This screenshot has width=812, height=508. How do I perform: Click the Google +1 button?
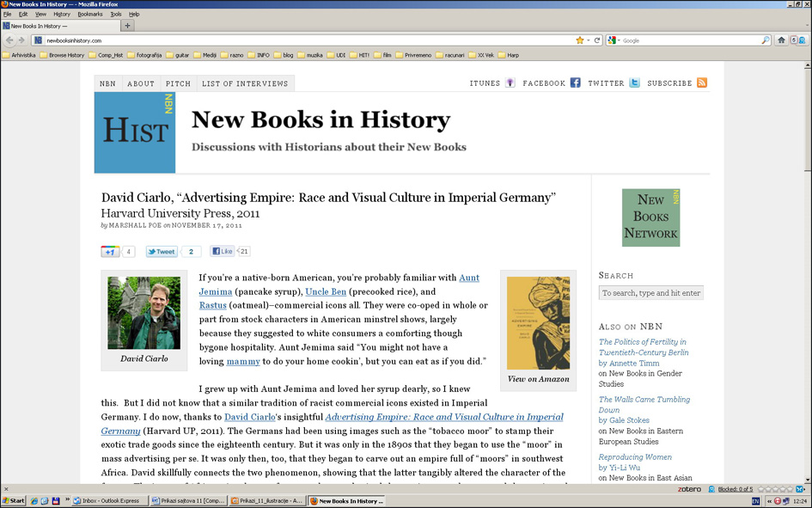point(110,252)
